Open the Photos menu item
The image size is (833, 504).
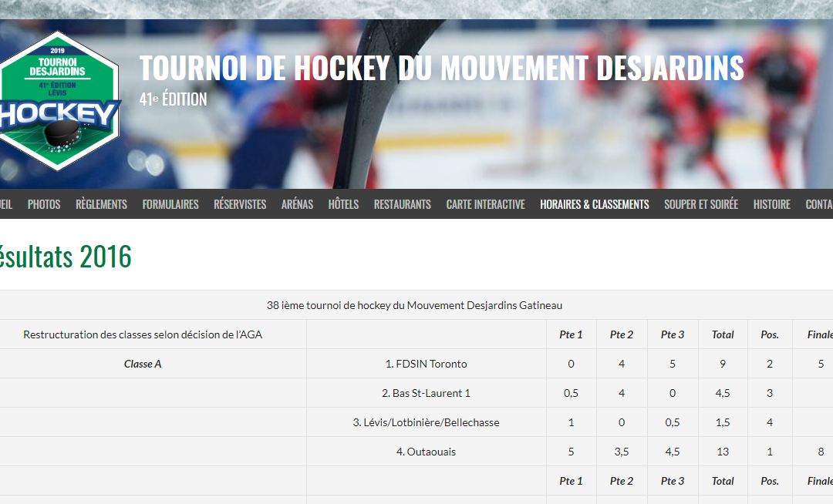[44, 204]
